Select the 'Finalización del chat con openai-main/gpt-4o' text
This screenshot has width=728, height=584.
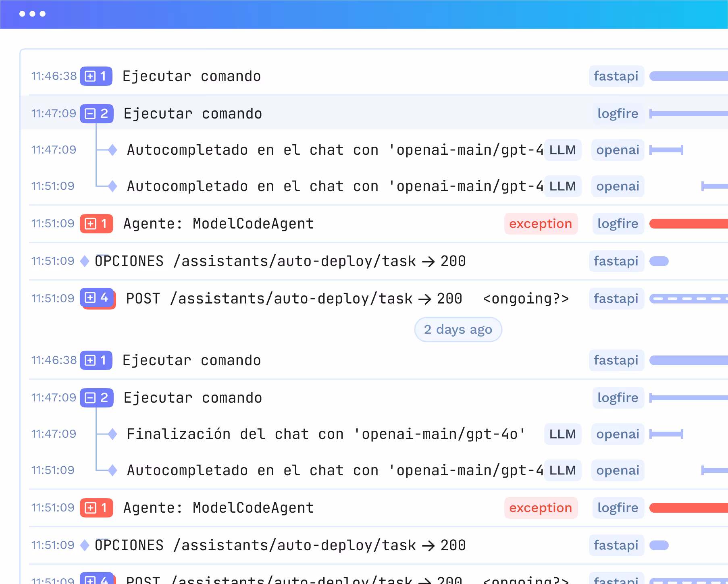pyautogui.click(x=327, y=434)
